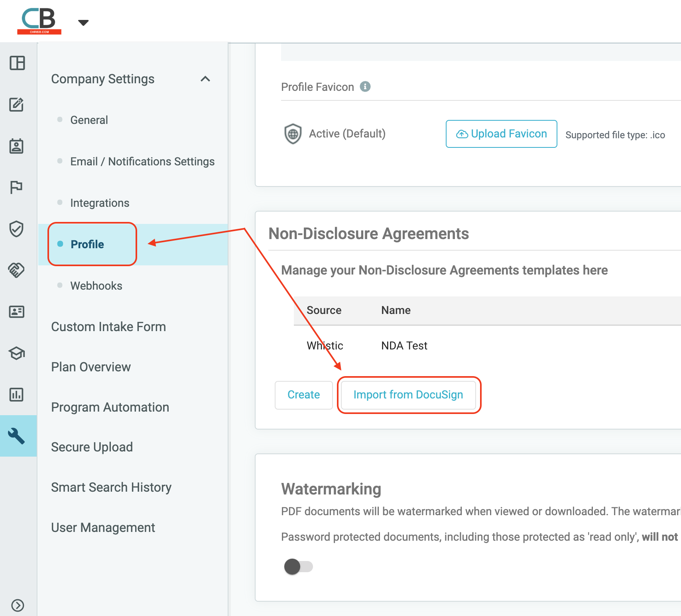Click the Profile indicator dot

(60, 244)
